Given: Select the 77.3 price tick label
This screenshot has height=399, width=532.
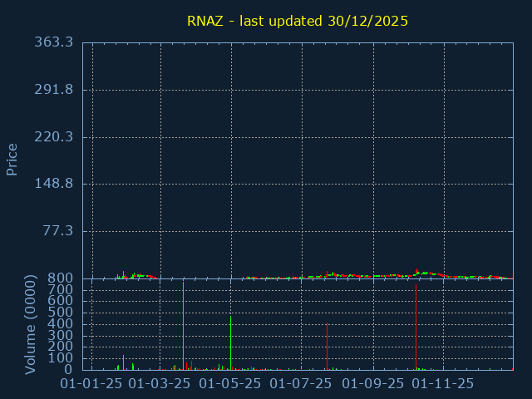Looking at the screenshot, I should 57,231.
